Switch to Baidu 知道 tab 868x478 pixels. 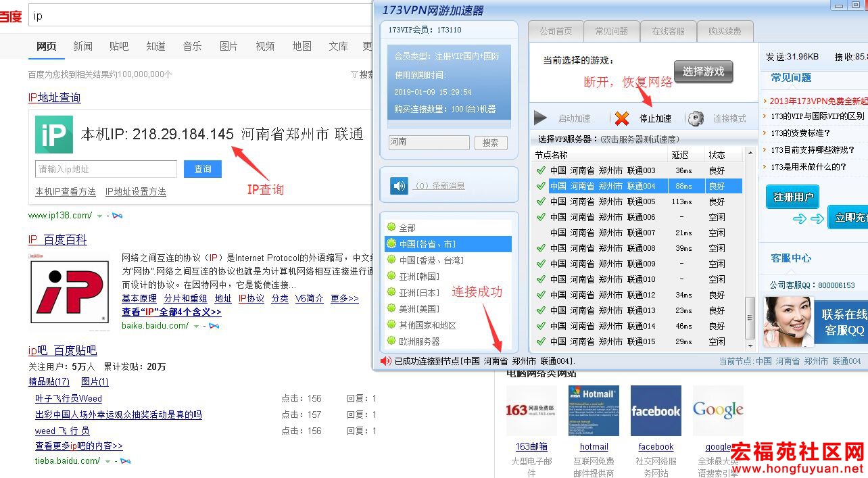pyautogui.click(x=155, y=46)
